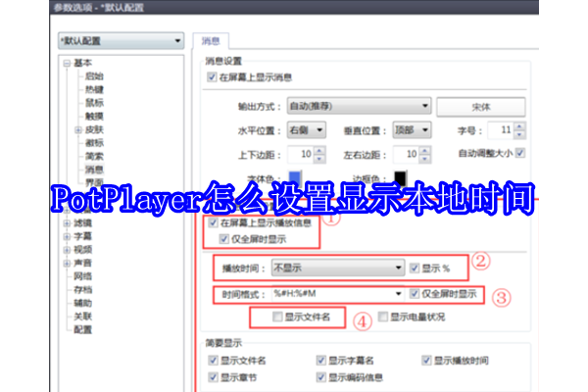Expand the 滤镜 tree node
Image resolution: width=588 pixels, height=392 pixels.
pos(67,223)
